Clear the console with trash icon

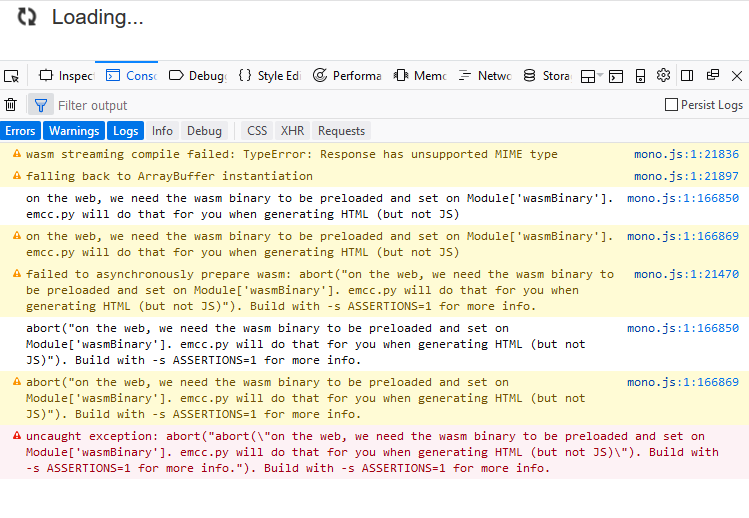click(x=11, y=105)
